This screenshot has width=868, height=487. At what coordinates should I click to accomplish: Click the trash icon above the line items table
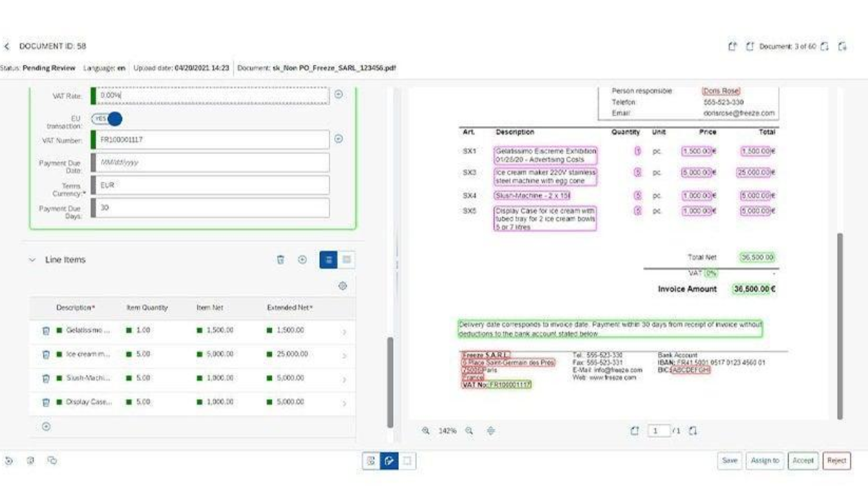pos(281,259)
